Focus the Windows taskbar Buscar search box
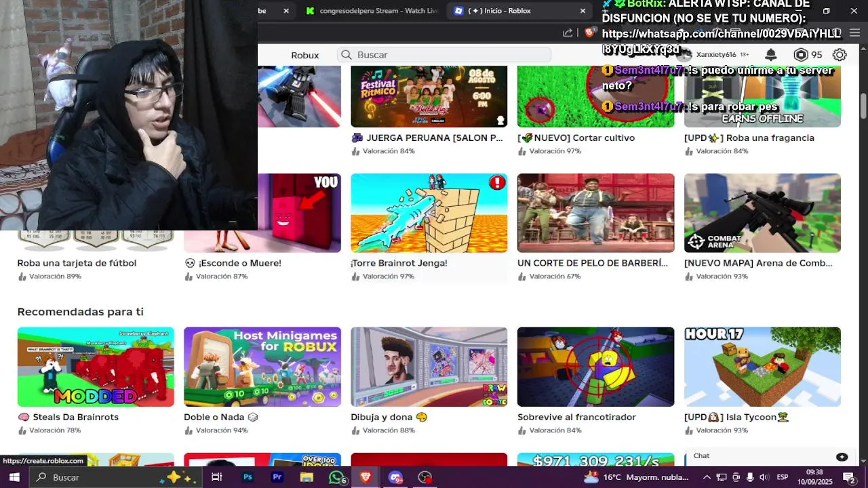The image size is (868, 488). coord(115,477)
